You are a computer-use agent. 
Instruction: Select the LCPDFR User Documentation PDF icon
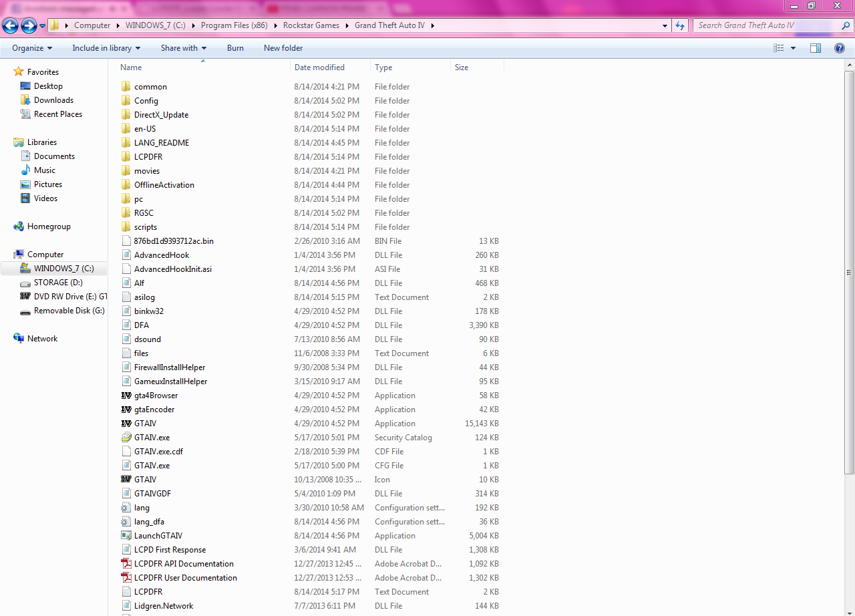click(x=126, y=578)
